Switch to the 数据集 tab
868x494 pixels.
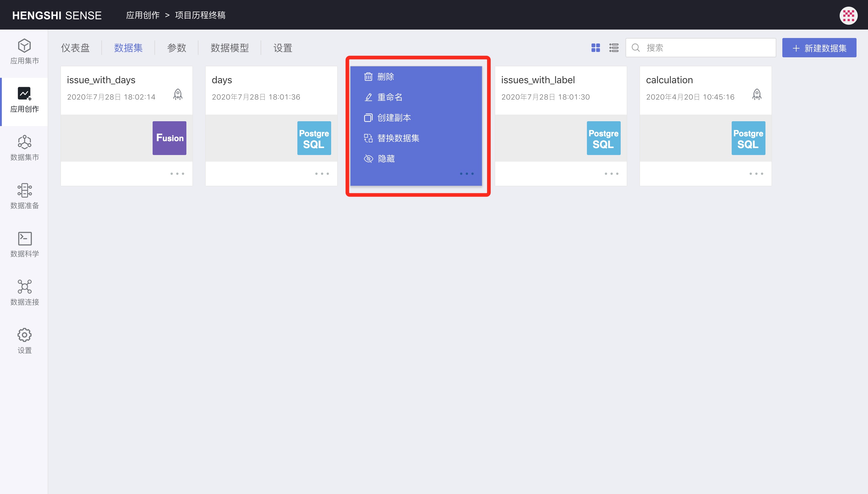[x=128, y=48]
